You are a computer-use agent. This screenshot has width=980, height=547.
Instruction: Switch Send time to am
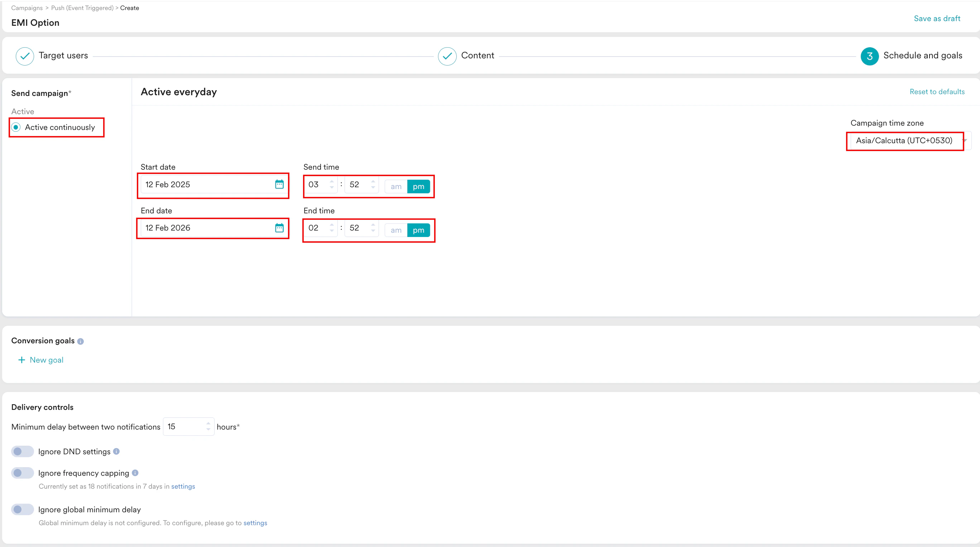[396, 187]
